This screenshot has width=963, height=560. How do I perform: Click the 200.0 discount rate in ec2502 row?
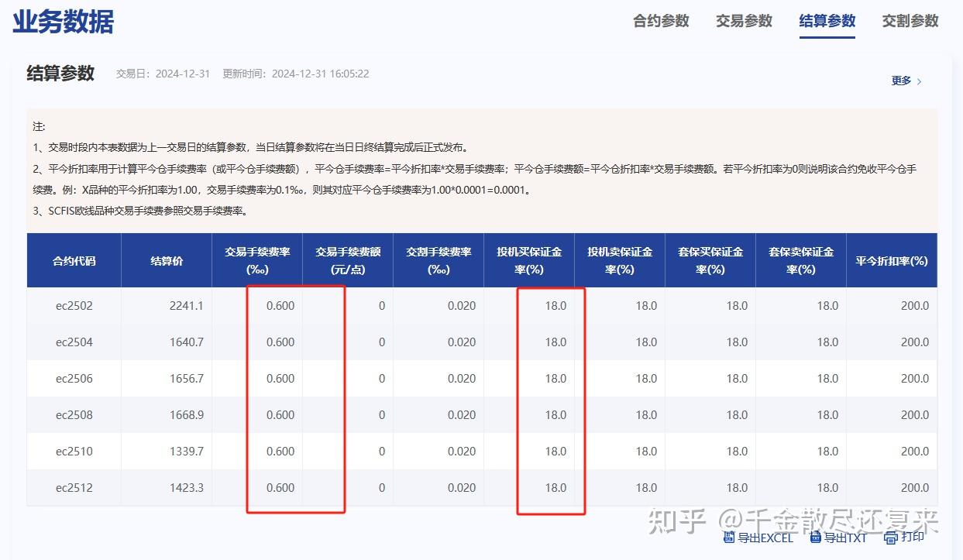(915, 306)
